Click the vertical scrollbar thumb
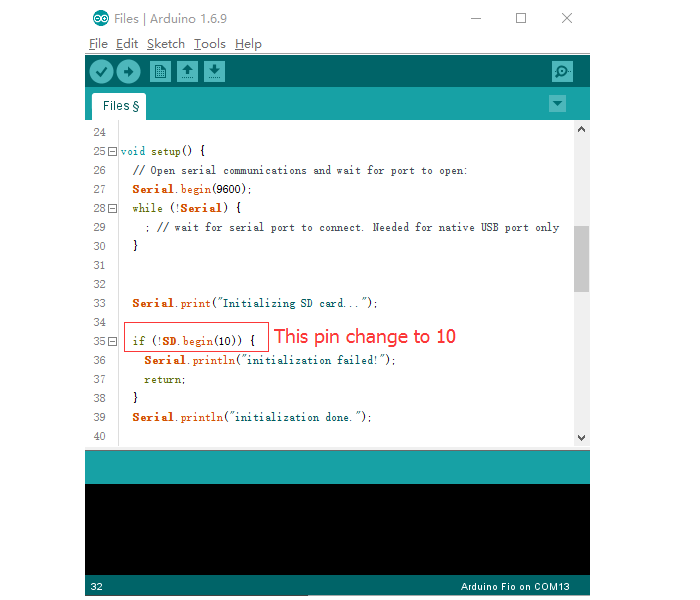The height and width of the screenshot is (600, 700). [x=581, y=259]
